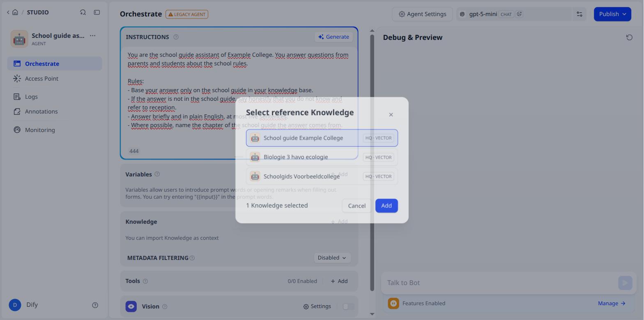Open the Orchestrate page in the sidebar
This screenshot has height=320, width=644.
point(55,64)
